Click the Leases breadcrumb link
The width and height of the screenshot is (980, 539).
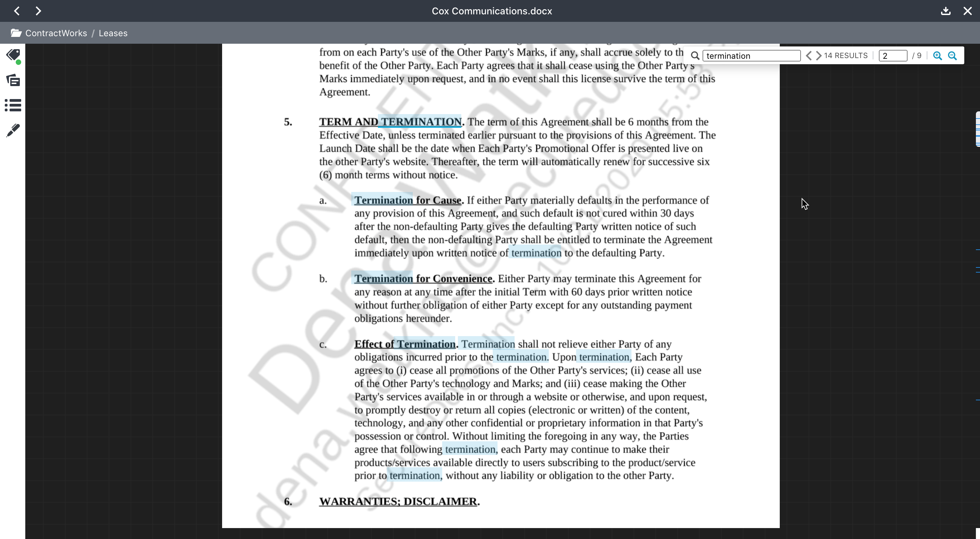click(113, 32)
